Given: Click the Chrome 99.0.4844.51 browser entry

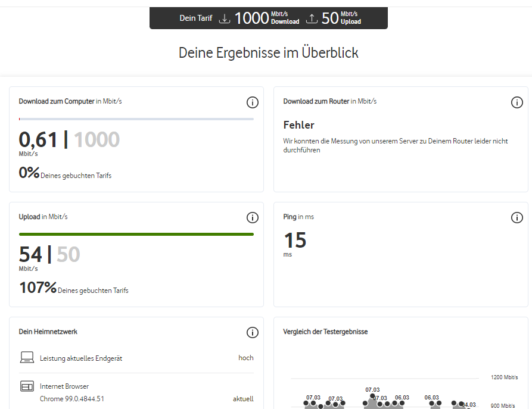Looking at the screenshot, I should (x=72, y=399).
